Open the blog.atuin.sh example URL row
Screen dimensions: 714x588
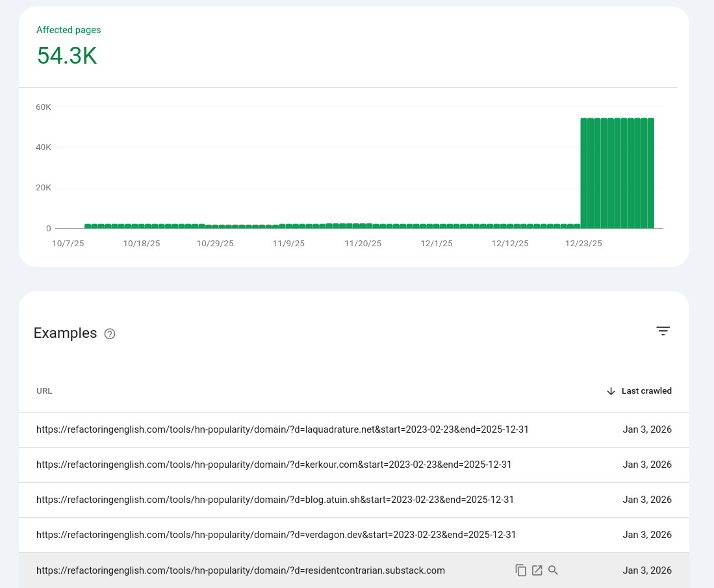point(275,500)
